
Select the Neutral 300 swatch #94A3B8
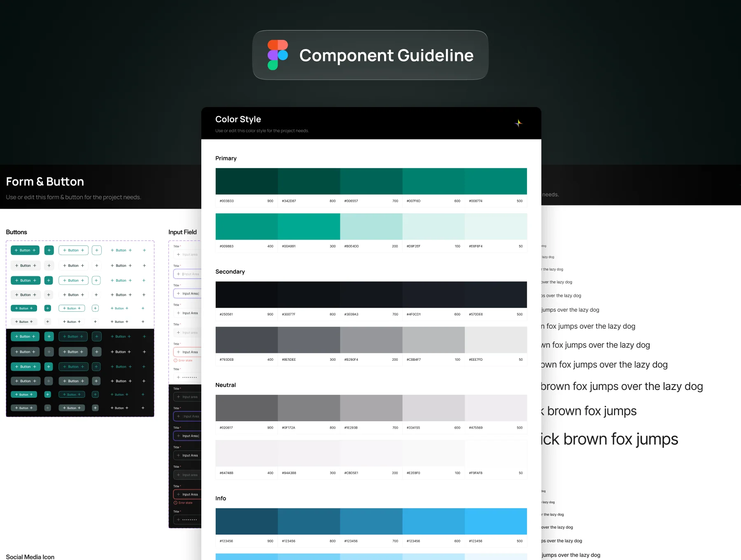coord(309,453)
